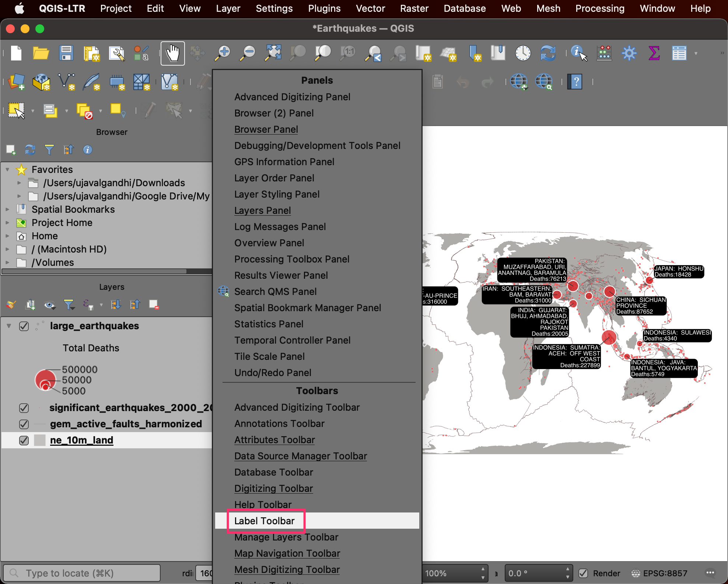The width and height of the screenshot is (728, 584).
Task: Expand the Project Home node
Action: pyautogui.click(x=7, y=223)
